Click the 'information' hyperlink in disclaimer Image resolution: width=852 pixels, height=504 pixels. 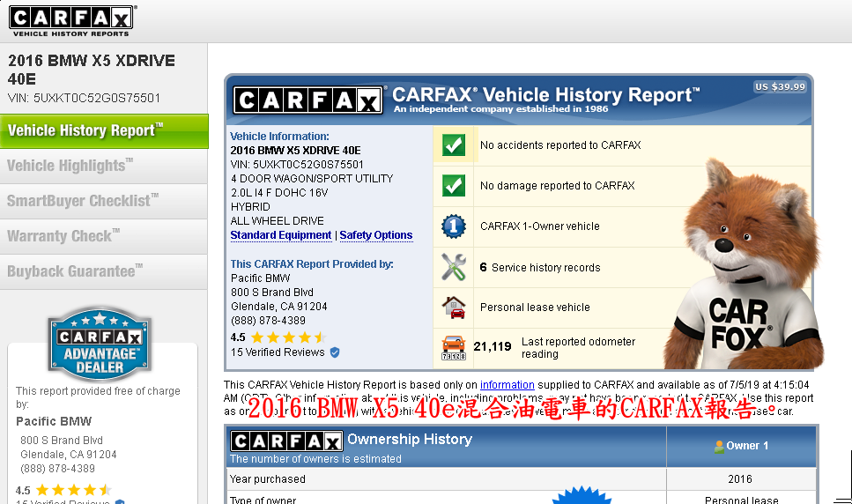[x=507, y=384]
